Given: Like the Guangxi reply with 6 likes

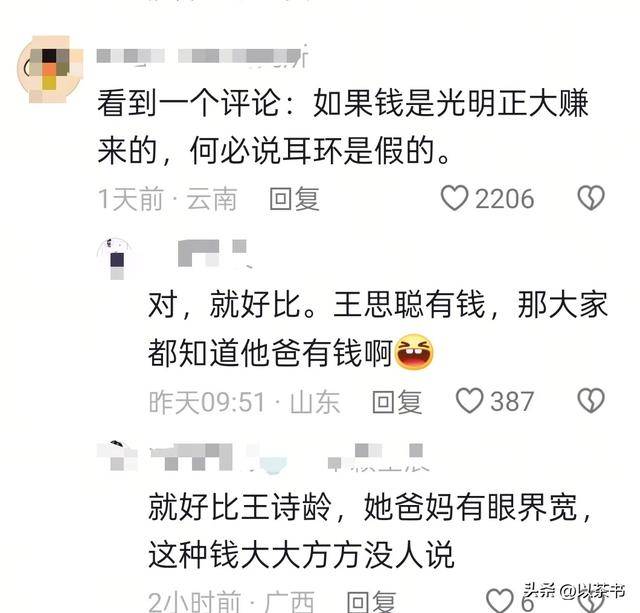Looking at the screenshot, I should tap(500, 601).
